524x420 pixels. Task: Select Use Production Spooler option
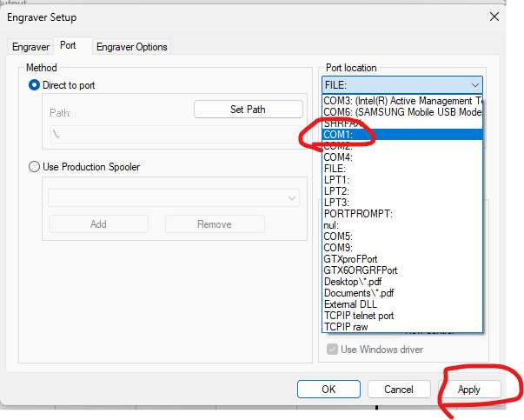34,167
